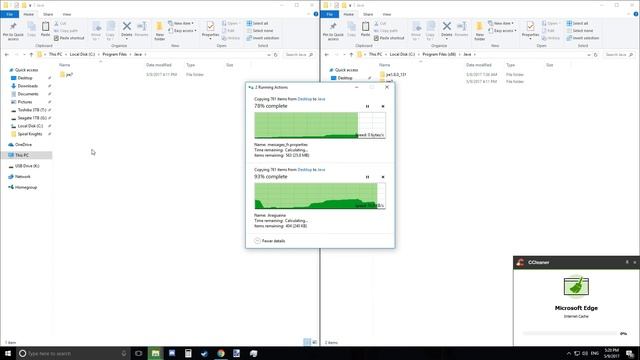
Task: Click Desktop link in 78% copy operation
Action: [x=304, y=99]
